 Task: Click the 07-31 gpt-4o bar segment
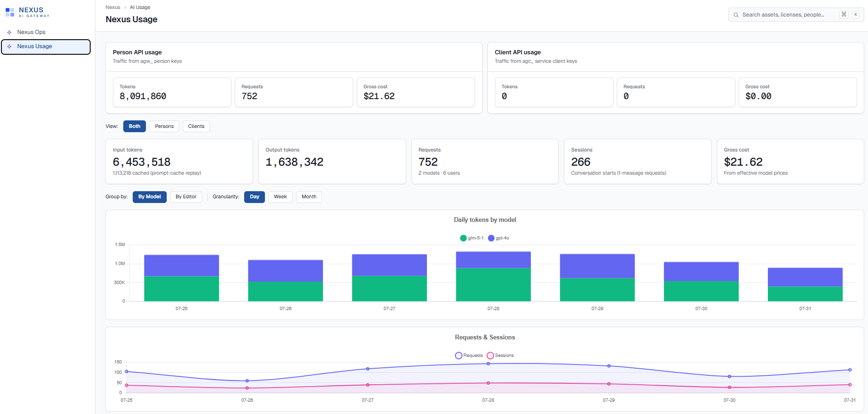[x=805, y=277]
